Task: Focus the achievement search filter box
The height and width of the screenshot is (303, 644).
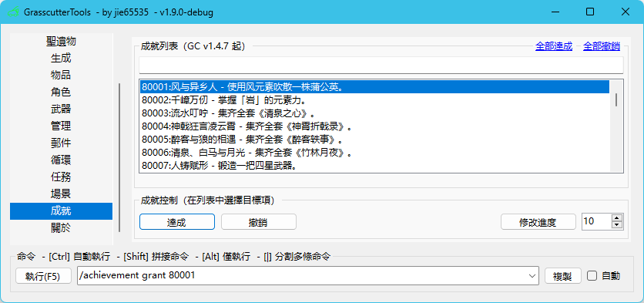Action: point(381,65)
